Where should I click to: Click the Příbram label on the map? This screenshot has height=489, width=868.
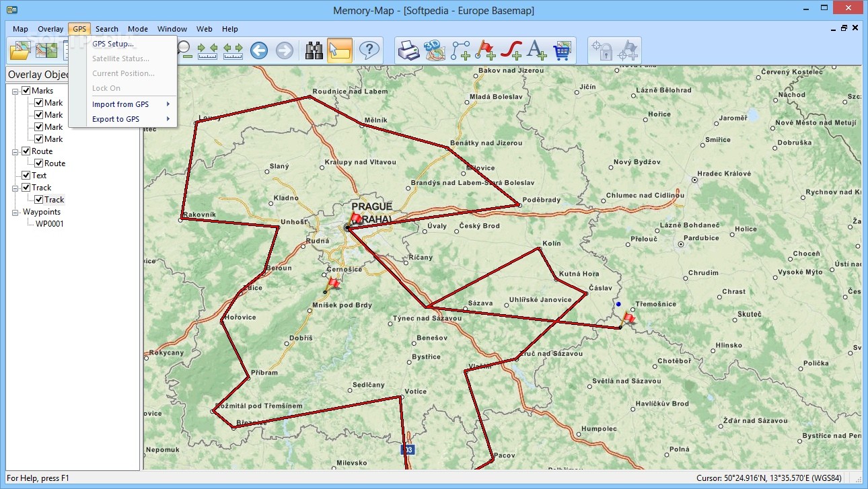pos(264,372)
